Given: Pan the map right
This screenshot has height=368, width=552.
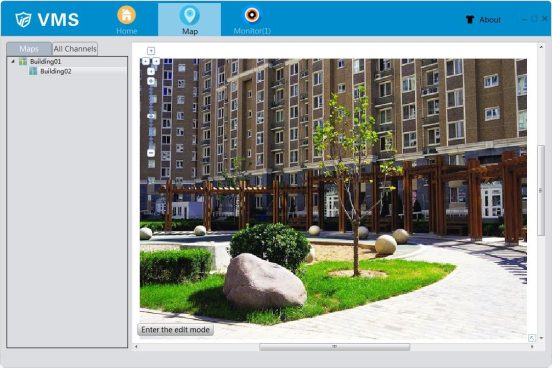Looking at the screenshot, I should click(156, 61).
